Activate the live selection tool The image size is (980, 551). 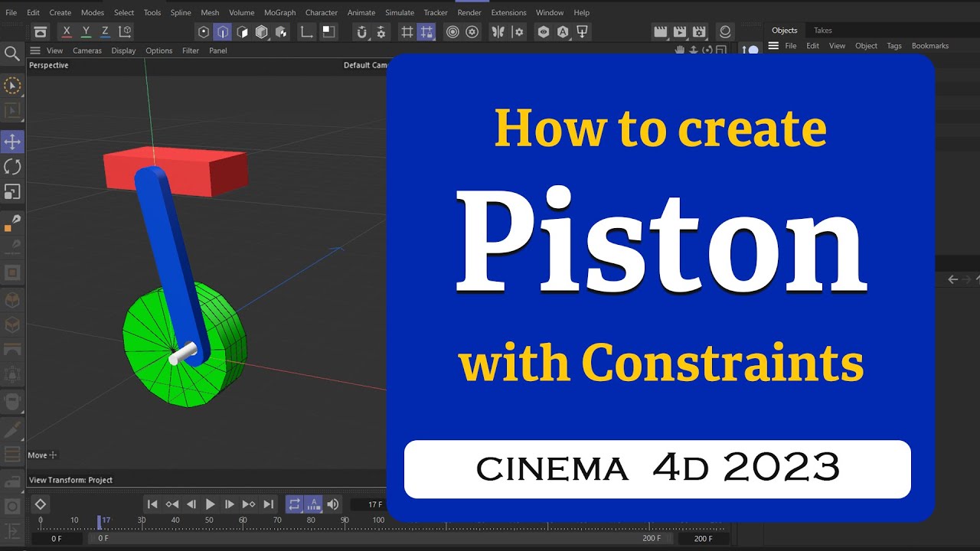tap(12, 86)
